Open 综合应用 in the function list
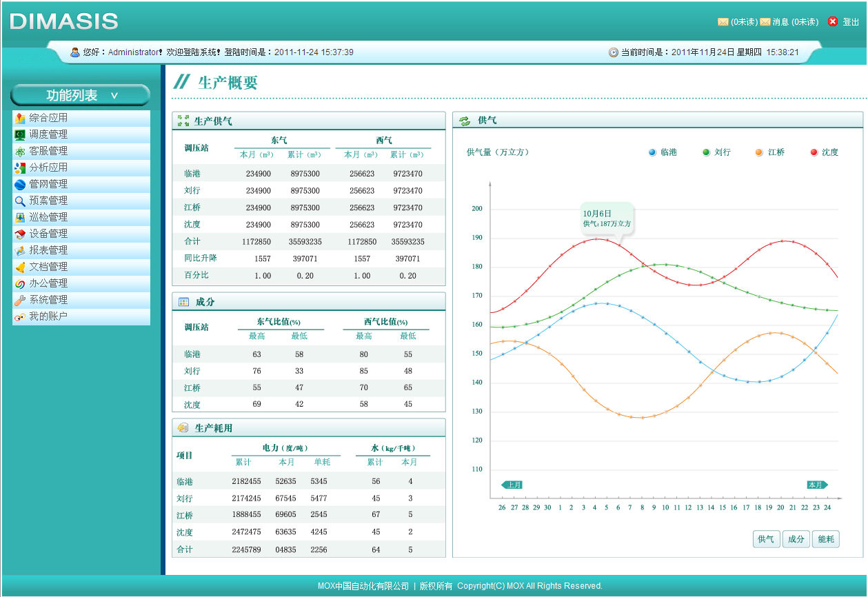Screen dimensions: 868x597 pos(81,118)
